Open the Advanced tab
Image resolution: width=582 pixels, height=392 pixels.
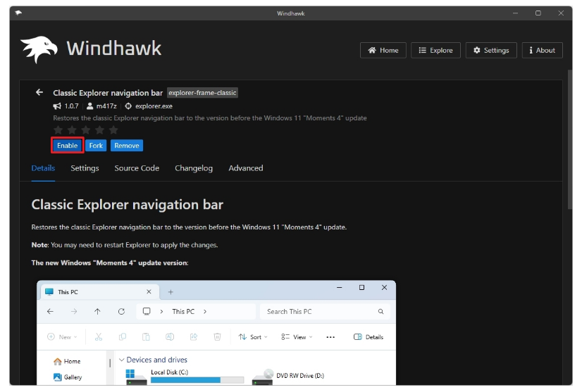pos(245,168)
